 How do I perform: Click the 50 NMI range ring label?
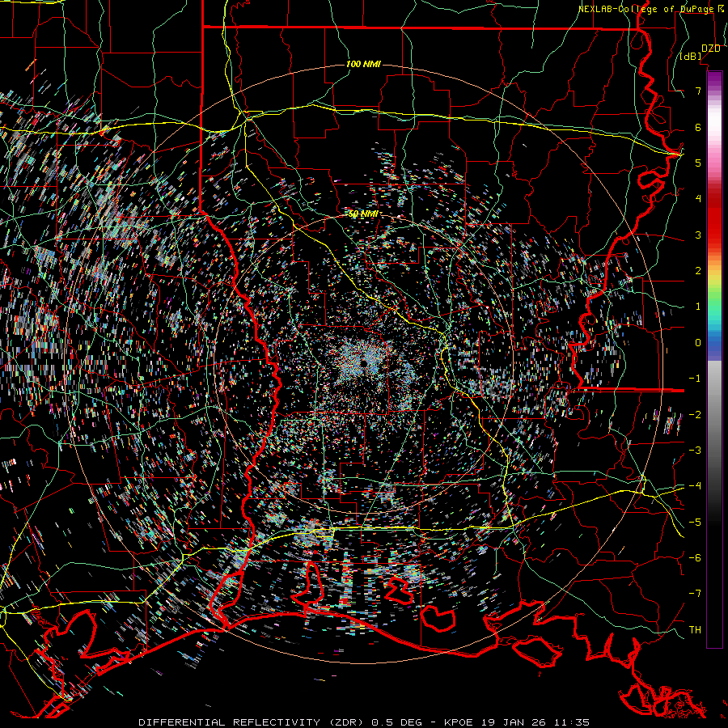363,214
